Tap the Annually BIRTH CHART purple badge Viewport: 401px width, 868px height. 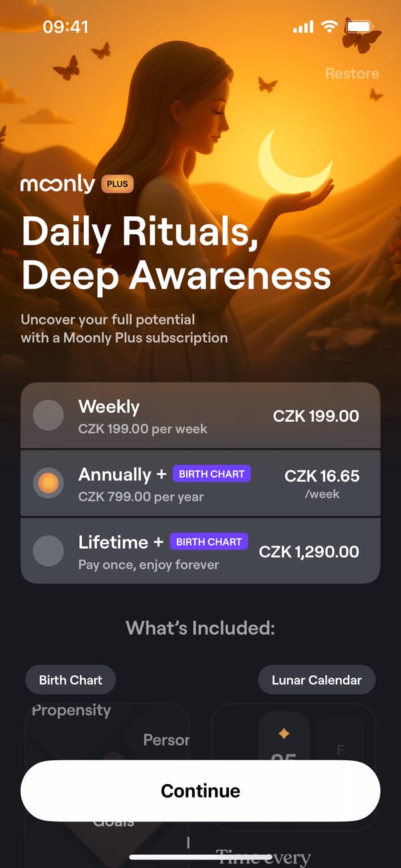point(211,474)
